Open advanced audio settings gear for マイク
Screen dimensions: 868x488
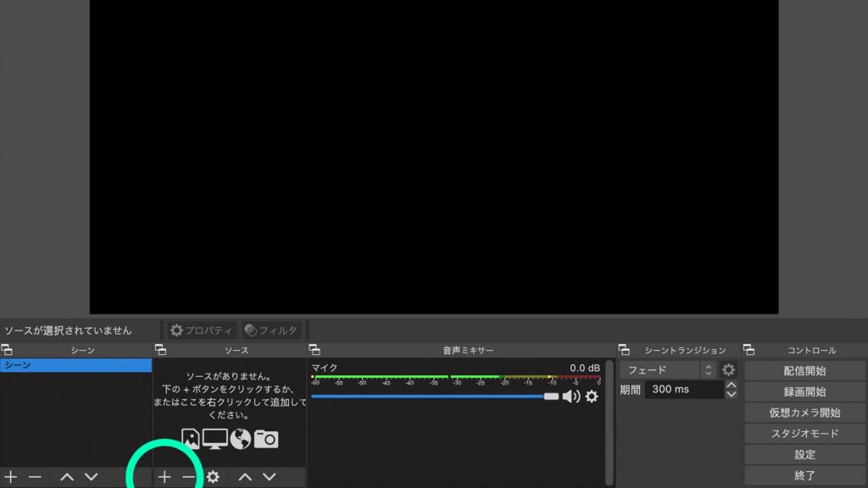click(591, 396)
